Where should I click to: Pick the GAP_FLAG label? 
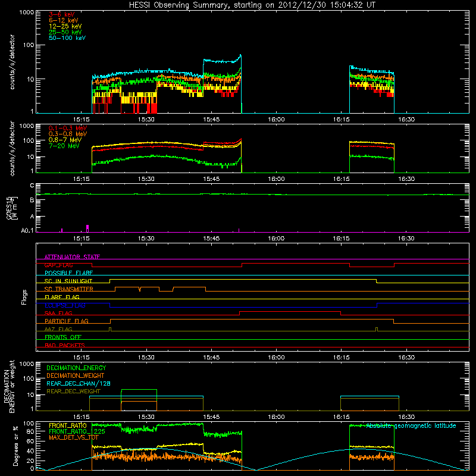point(58,265)
